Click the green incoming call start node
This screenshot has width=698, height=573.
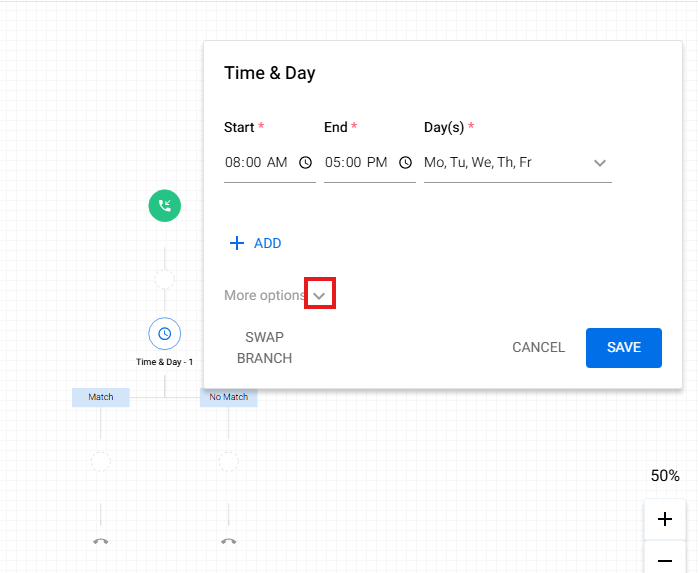point(165,206)
